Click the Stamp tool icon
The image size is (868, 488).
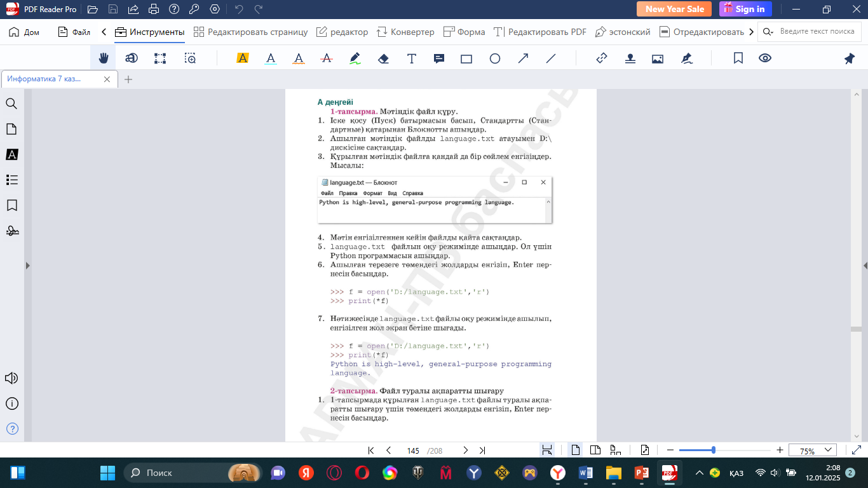(x=630, y=58)
